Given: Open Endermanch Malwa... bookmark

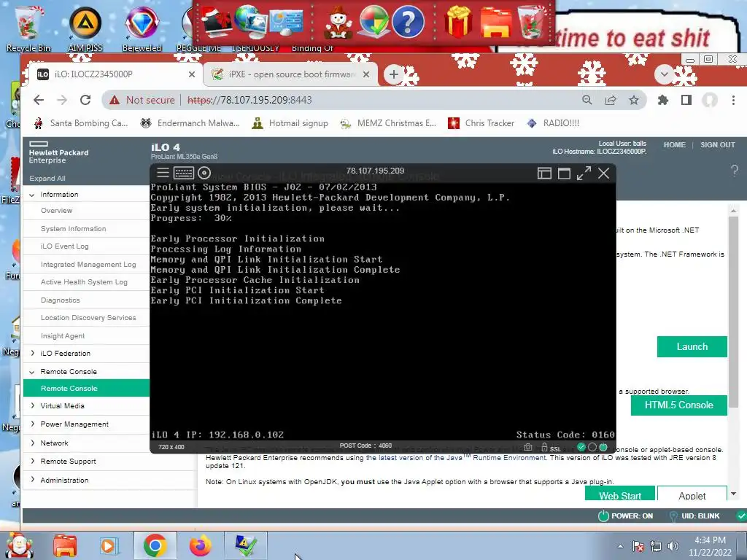Looking at the screenshot, I should [x=190, y=123].
